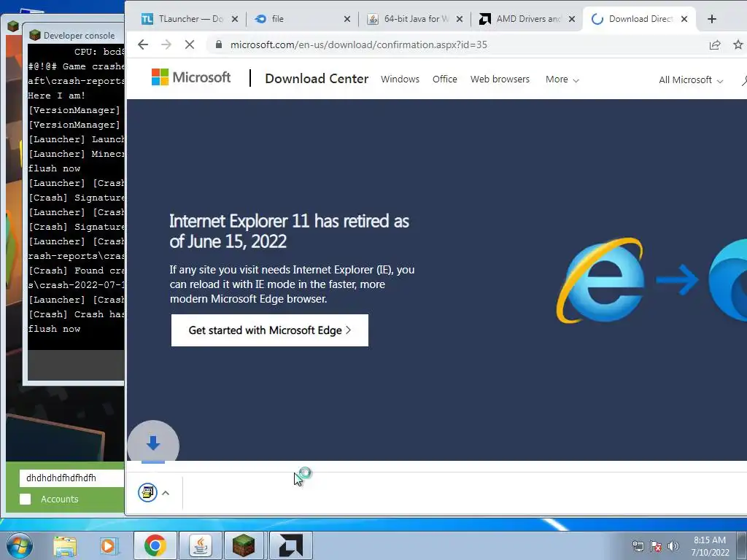The image size is (747, 560).
Task: Close the 64-bit Java tab
Action: [x=460, y=19]
